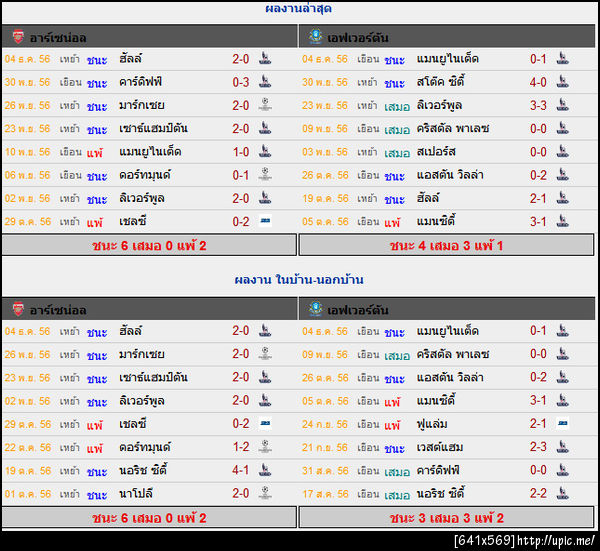
Task: Click เอฟเวอร์ตัน team name in ในบ้าน-นอกบ้าน header
Action: coord(358,310)
